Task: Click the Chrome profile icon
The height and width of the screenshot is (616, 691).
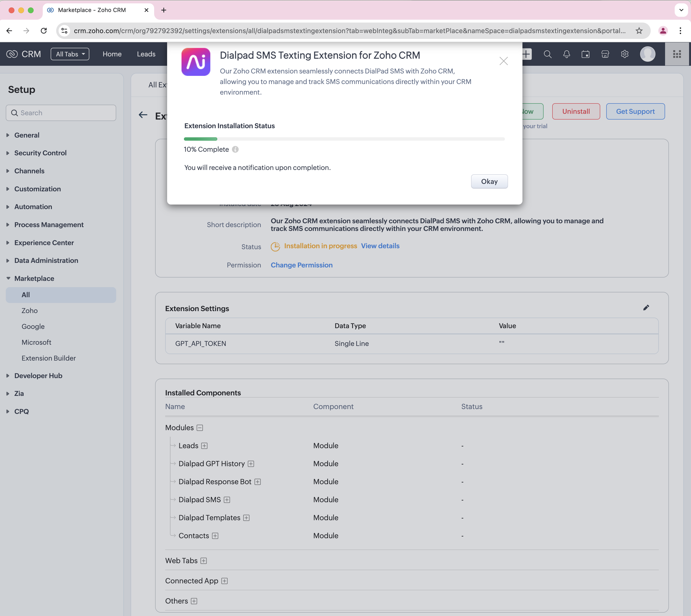Action: click(663, 31)
